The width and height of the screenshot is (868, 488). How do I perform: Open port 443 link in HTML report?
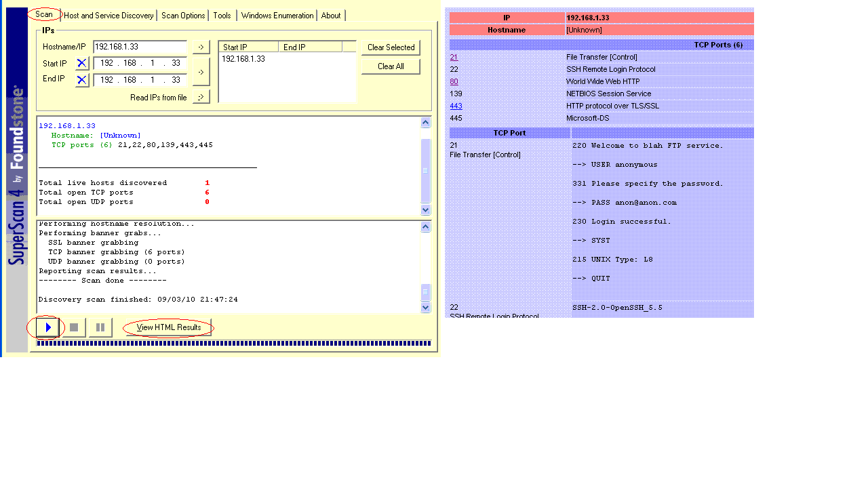[x=456, y=106]
